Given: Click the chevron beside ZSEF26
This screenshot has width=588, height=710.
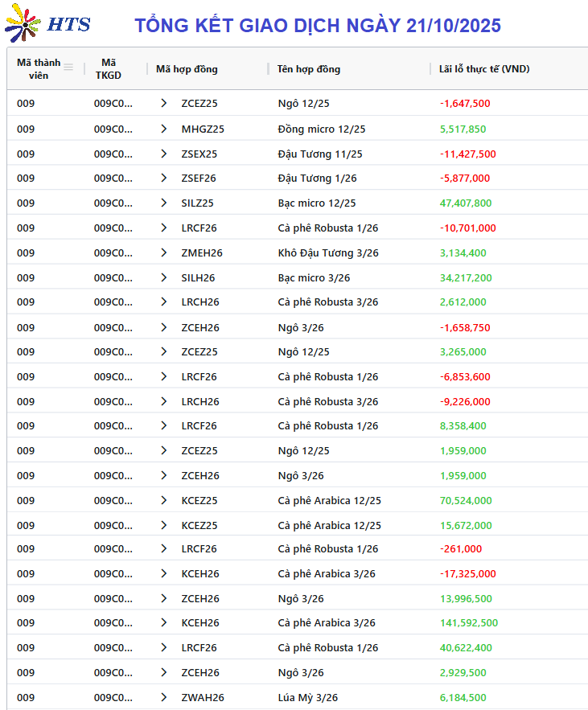Looking at the screenshot, I should click(x=164, y=178).
